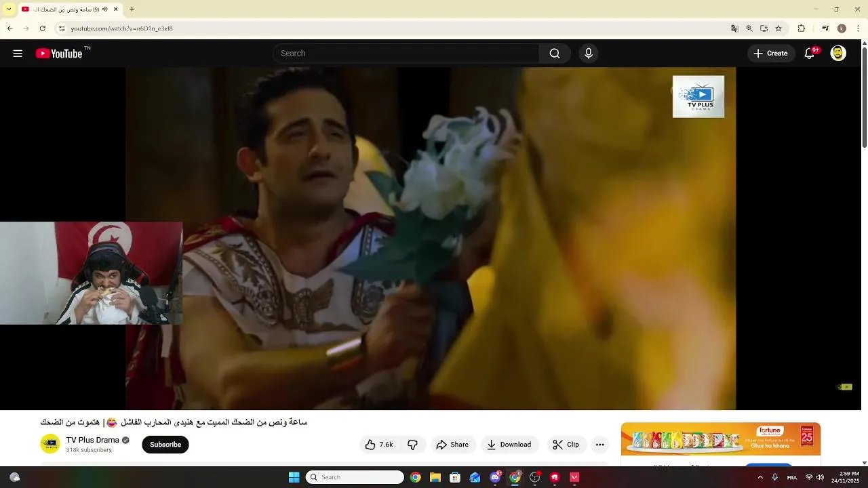
Task: Open YouTube notifications bell
Action: point(810,54)
